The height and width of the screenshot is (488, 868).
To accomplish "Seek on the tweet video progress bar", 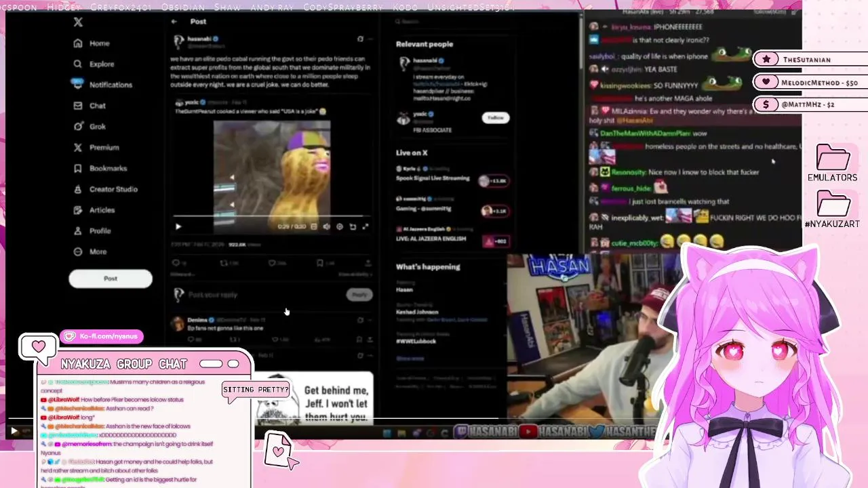I will (272, 218).
